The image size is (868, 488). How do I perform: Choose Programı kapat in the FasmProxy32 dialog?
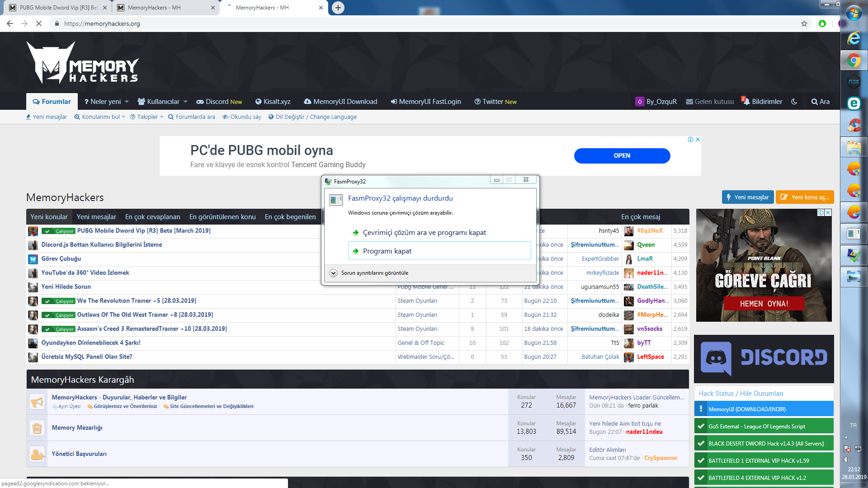(x=439, y=251)
